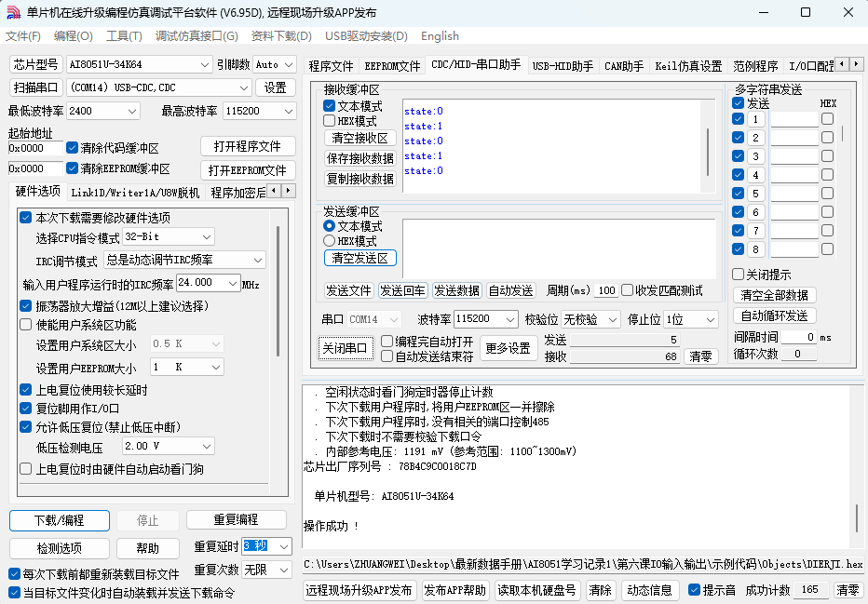Open 校验位 无校验 dropdown

[x=590, y=319]
